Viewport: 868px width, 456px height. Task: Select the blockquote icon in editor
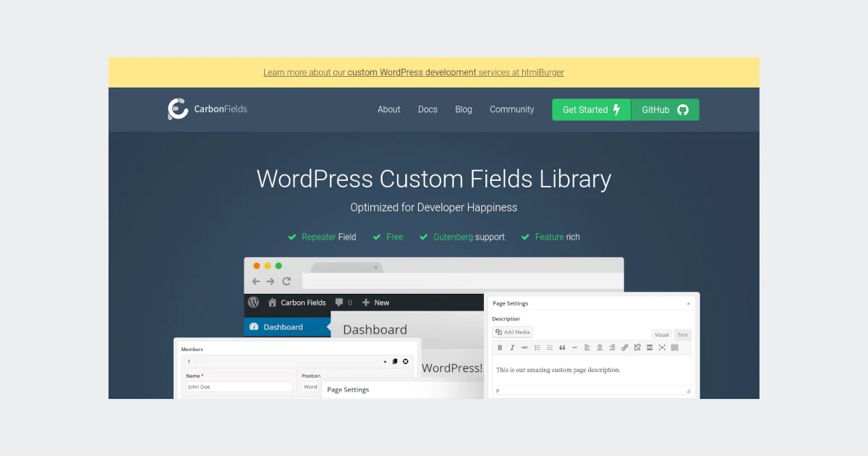tap(562, 348)
